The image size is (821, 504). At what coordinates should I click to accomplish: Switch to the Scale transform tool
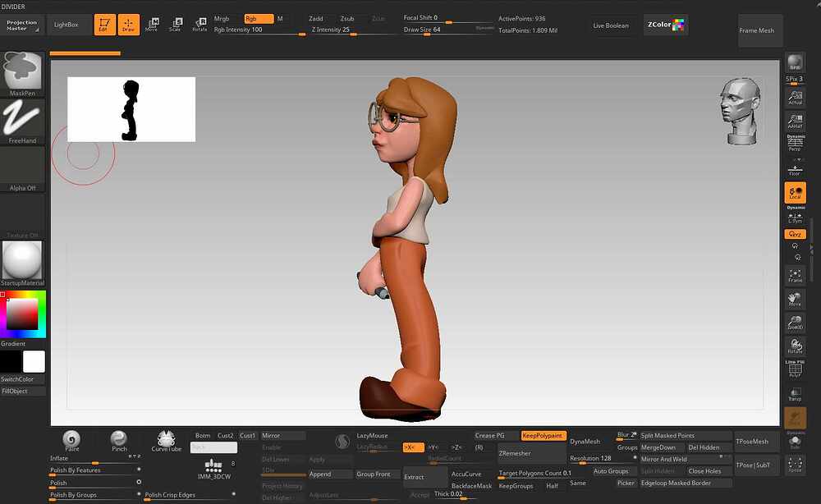pyautogui.click(x=176, y=25)
